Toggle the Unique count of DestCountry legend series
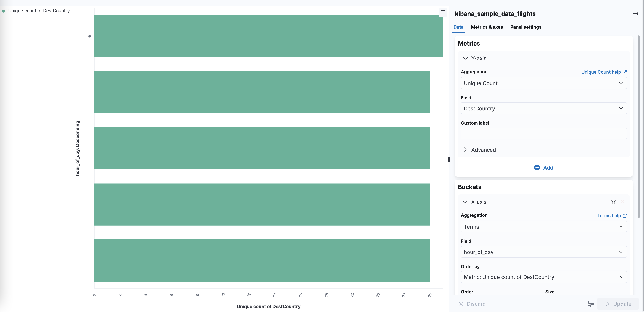 pyautogui.click(x=39, y=11)
